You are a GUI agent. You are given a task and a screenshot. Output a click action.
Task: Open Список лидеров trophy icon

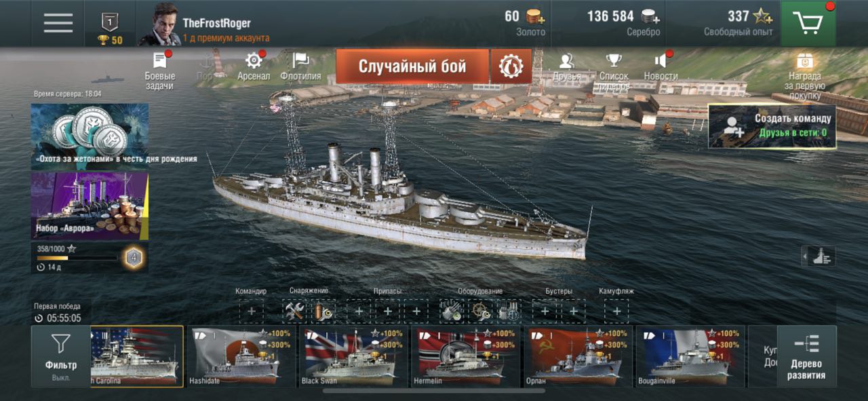[614, 71]
